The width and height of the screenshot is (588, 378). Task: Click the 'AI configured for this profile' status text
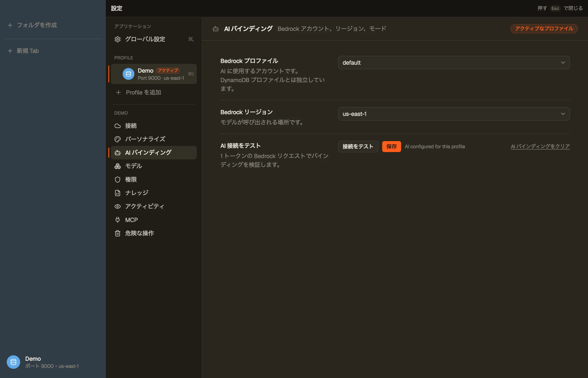pyautogui.click(x=435, y=147)
